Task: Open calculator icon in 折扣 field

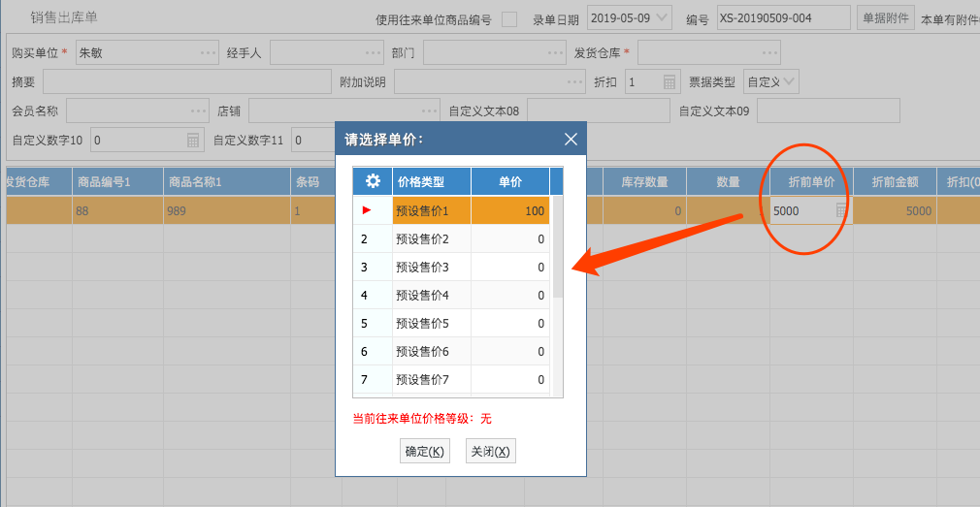Action: coord(670,82)
